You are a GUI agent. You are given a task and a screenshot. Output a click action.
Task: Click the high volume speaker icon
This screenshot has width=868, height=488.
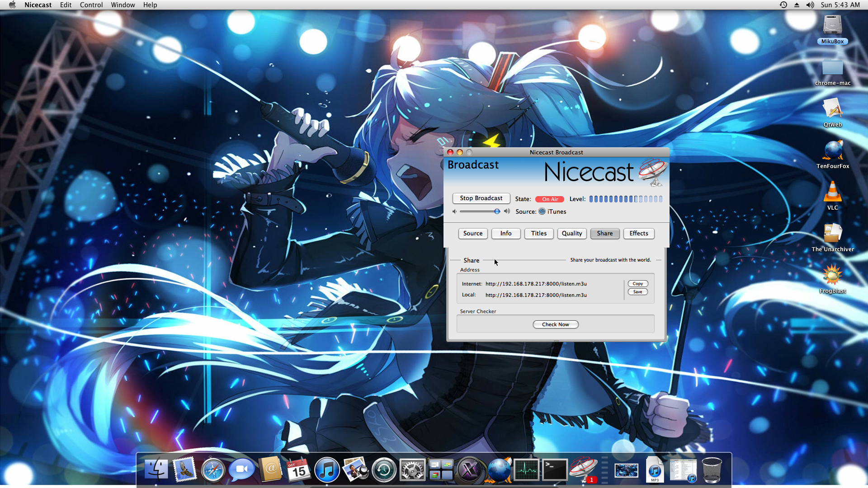tap(507, 211)
